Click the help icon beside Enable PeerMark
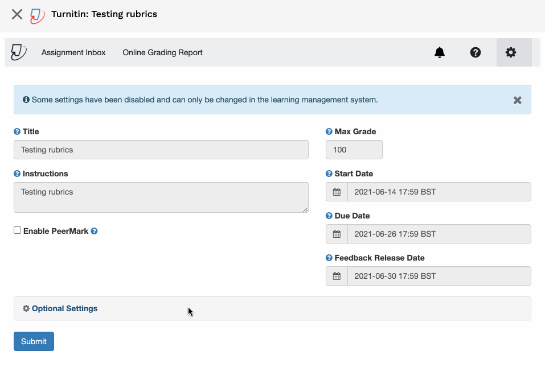545x392 pixels. 94,231
